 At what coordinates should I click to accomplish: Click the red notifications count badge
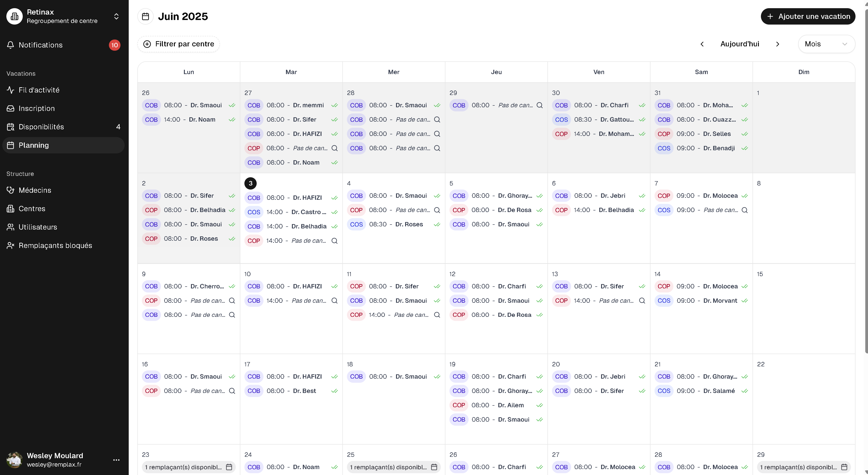(115, 45)
